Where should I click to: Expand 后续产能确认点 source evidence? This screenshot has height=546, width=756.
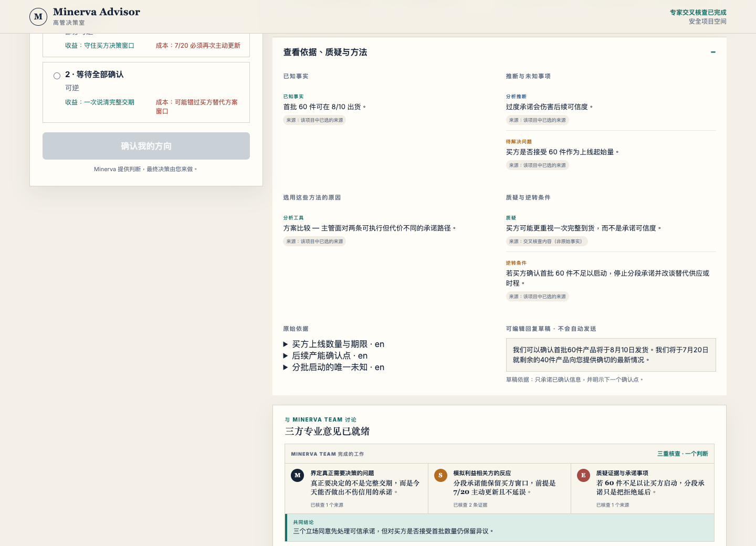click(x=325, y=355)
